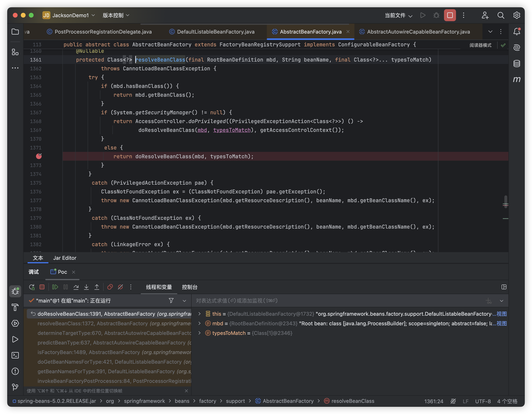Open 视图 link for 'this' variable
The width and height of the screenshot is (532, 414).
pyautogui.click(x=502, y=314)
